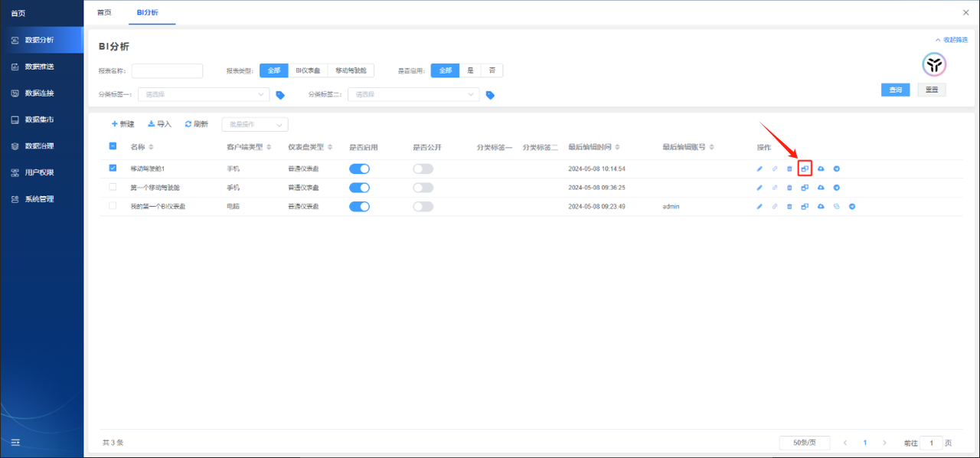Cloud icon in 第一个移动驾驶舱 row
980x458 pixels.
pyautogui.click(x=821, y=188)
